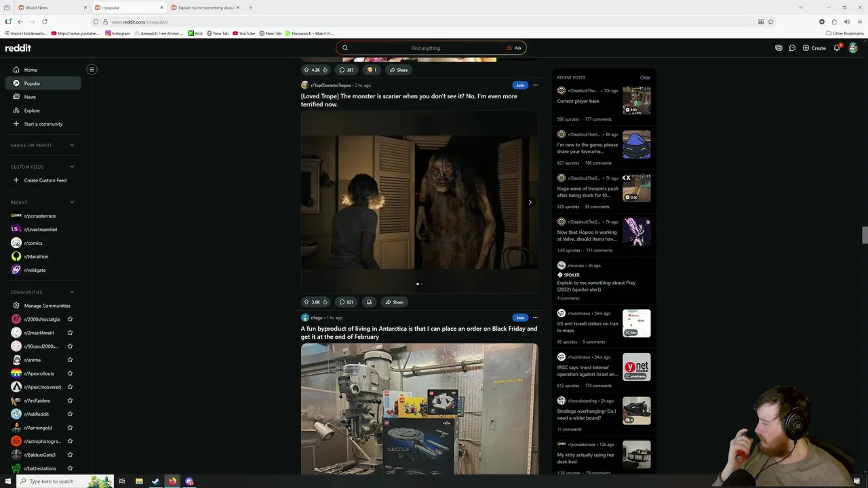Switch to the Explain to me something tab

point(205,7)
